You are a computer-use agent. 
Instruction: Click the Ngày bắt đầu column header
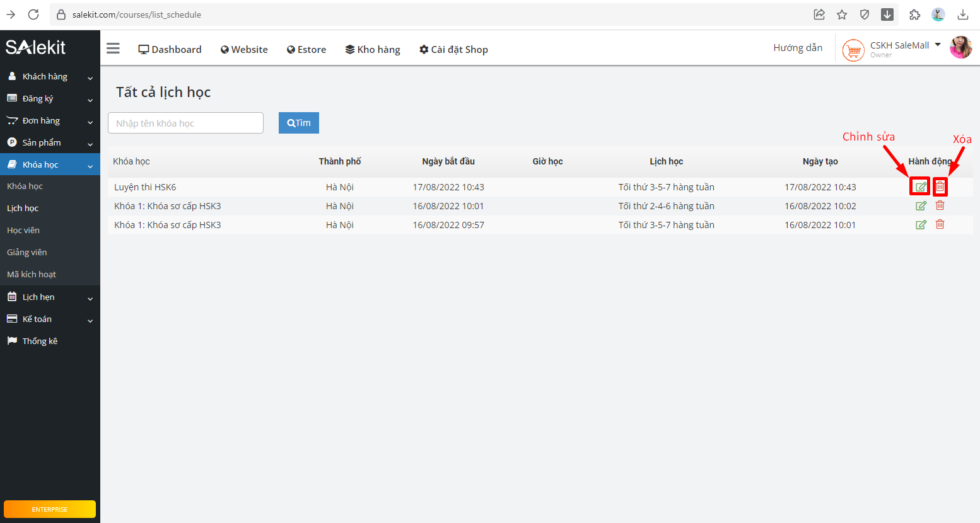448,161
